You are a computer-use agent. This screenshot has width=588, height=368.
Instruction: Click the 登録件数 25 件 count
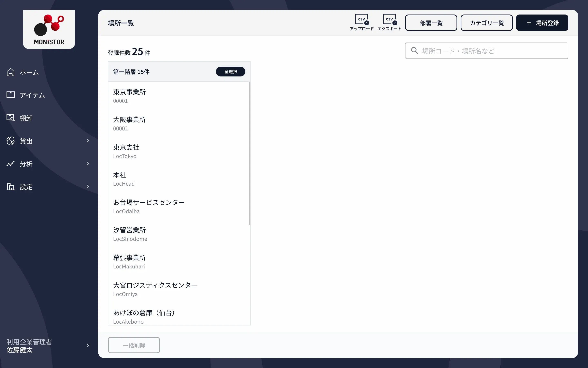(129, 52)
